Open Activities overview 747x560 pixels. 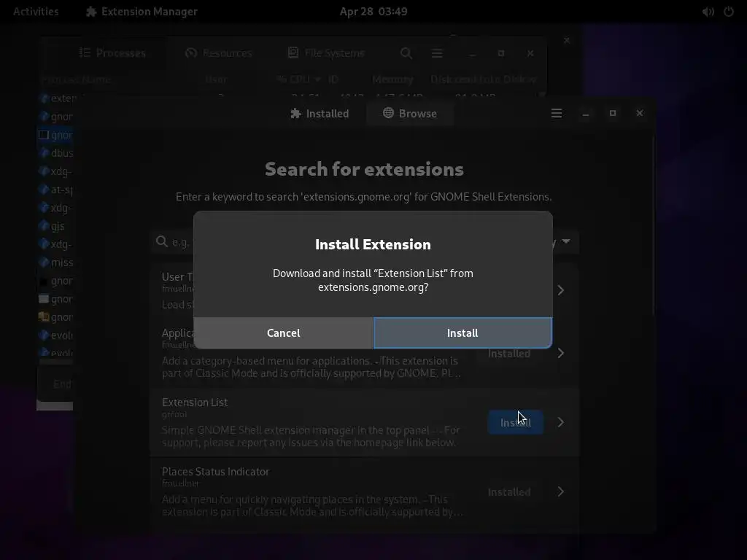click(36, 12)
